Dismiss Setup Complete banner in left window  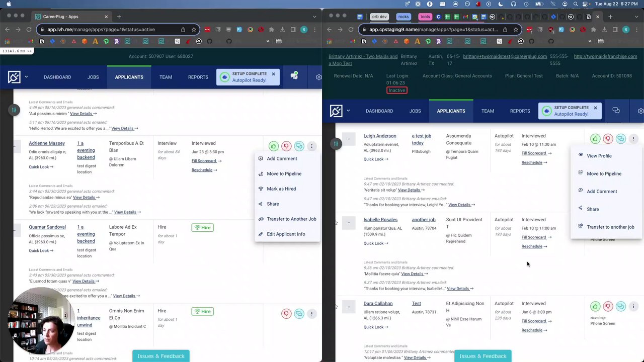tap(273, 74)
